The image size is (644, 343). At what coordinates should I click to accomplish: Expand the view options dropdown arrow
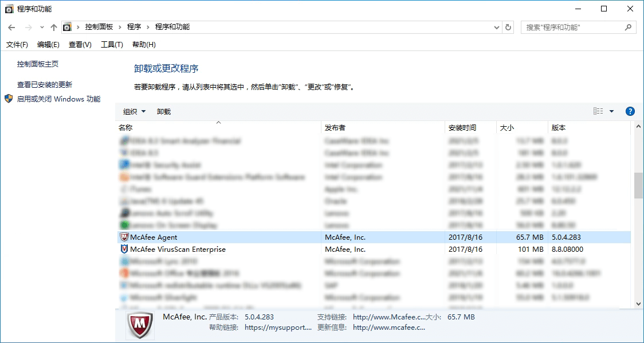point(611,111)
